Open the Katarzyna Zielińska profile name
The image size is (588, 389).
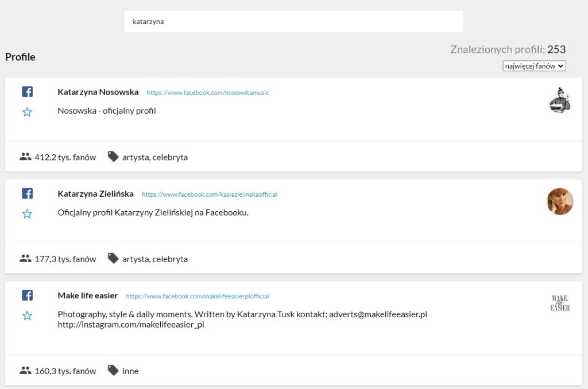point(95,194)
